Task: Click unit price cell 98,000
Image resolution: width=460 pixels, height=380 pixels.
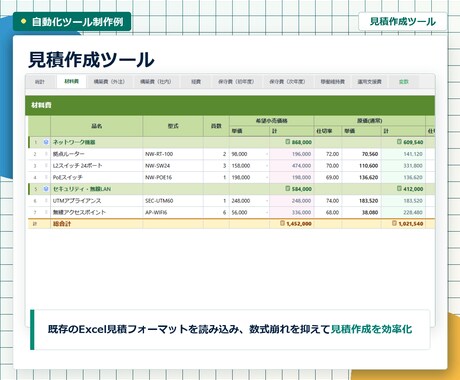Action: 249,154
